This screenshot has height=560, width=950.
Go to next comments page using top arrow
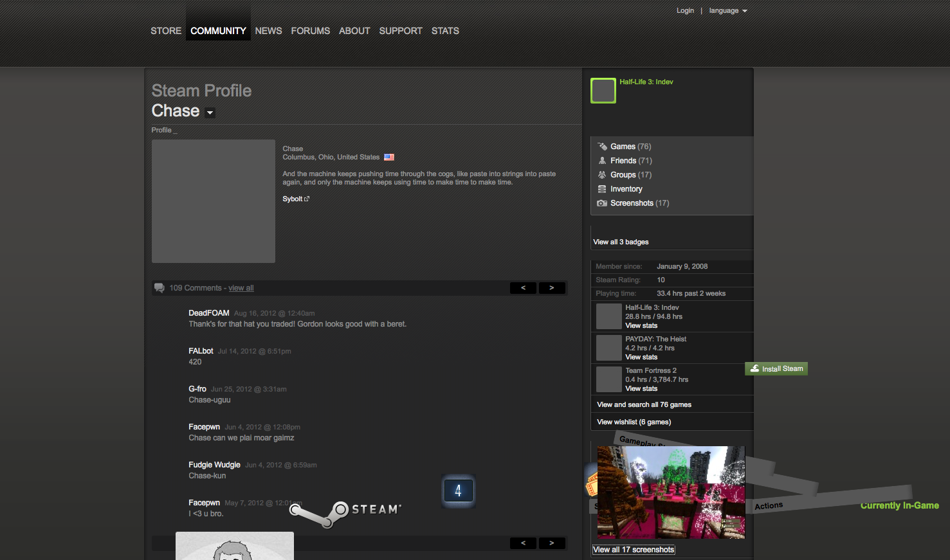(x=551, y=288)
